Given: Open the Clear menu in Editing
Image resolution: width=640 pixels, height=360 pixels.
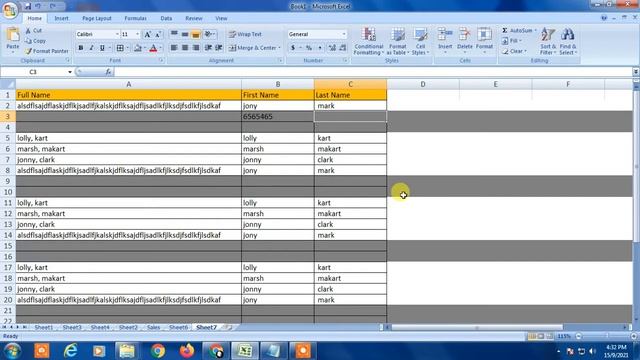Looking at the screenshot, I should click(x=514, y=51).
